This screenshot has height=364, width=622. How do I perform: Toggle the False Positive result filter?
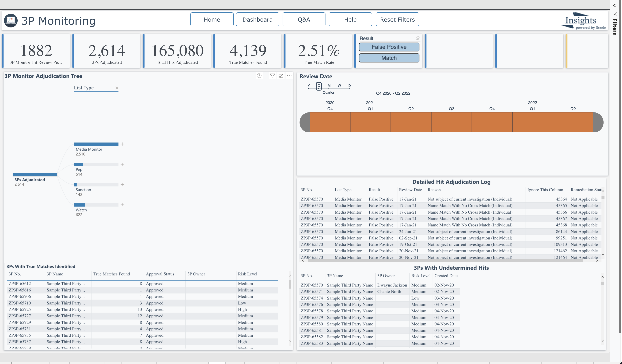pos(389,47)
